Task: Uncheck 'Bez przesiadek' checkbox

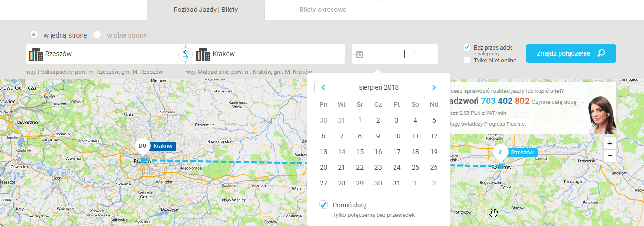Action: point(467,48)
